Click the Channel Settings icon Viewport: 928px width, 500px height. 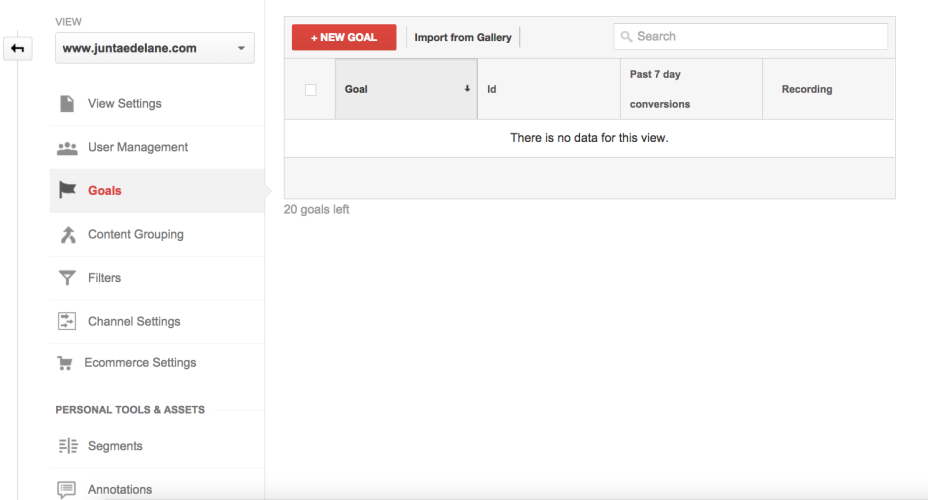67,321
